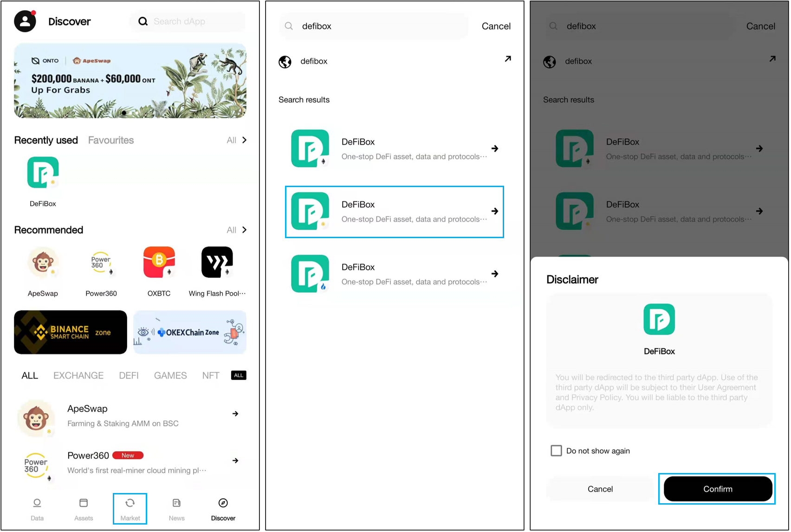Click the DeFiBox logo in Disclaimer

[x=659, y=319]
